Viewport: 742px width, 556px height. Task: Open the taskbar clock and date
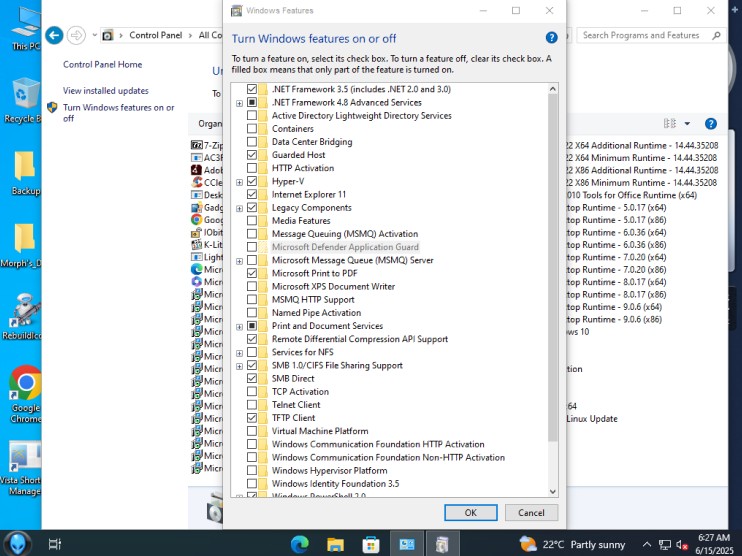click(714, 544)
